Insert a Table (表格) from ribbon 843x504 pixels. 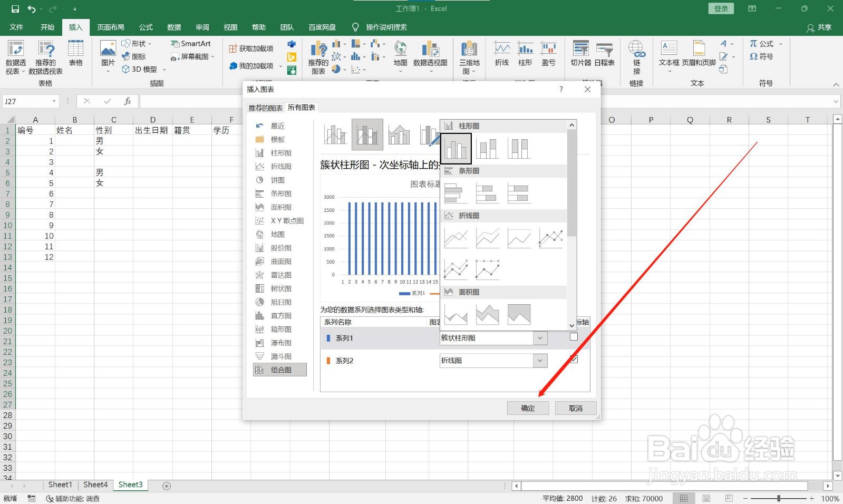tap(76, 53)
